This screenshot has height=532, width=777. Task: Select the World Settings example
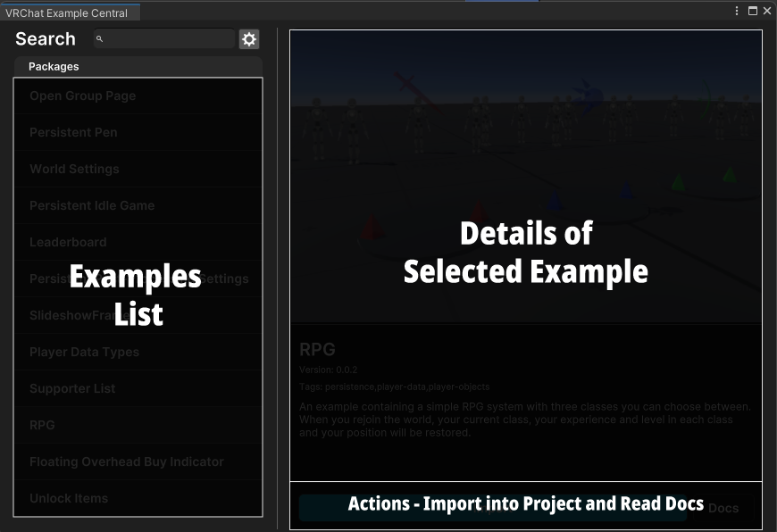(138, 170)
